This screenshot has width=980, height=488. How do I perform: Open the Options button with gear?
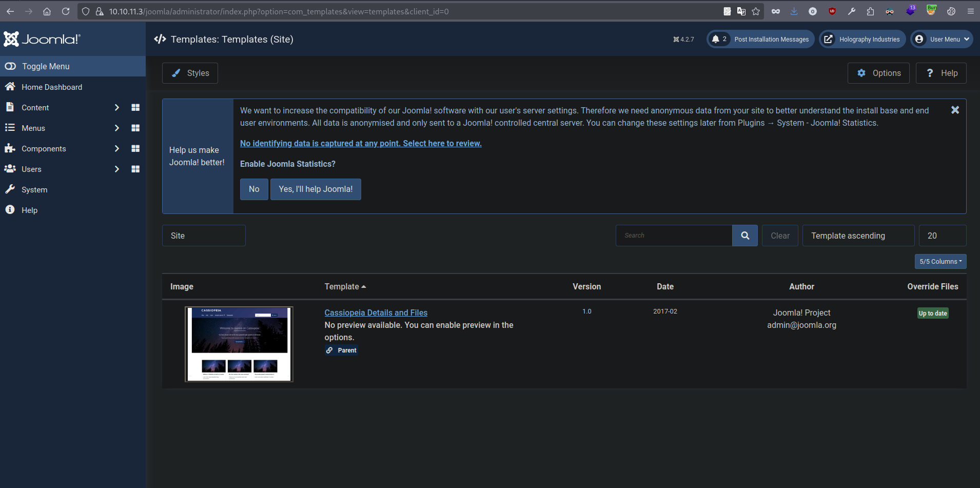click(878, 73)
